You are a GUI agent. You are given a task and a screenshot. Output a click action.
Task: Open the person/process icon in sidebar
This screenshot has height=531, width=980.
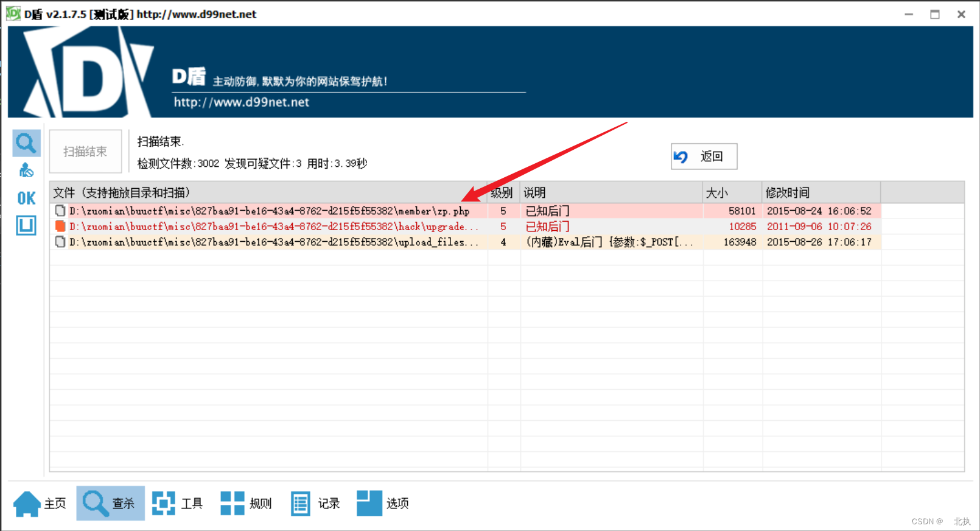[26, 171]
